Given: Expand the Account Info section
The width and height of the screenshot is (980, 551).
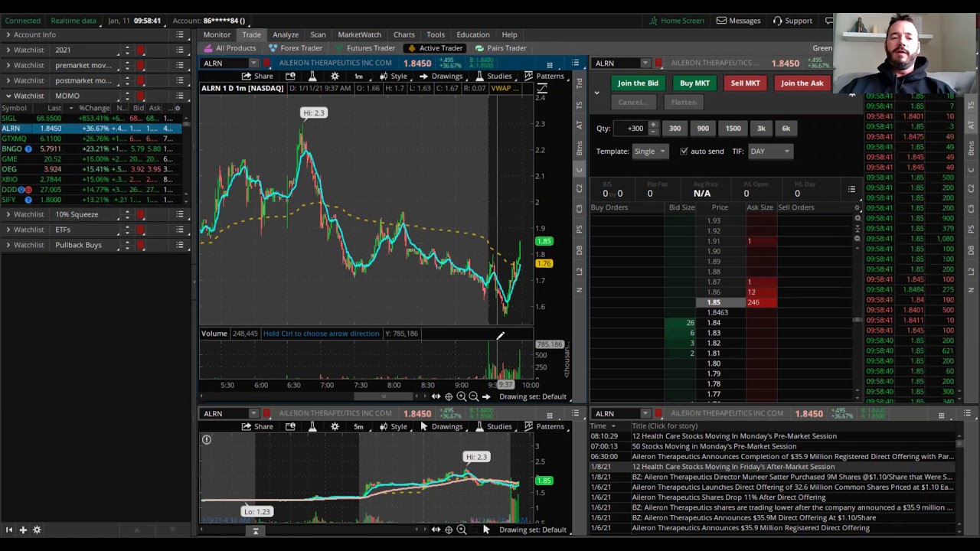Looking at the screenshot, I should click(x=8, y=35).
